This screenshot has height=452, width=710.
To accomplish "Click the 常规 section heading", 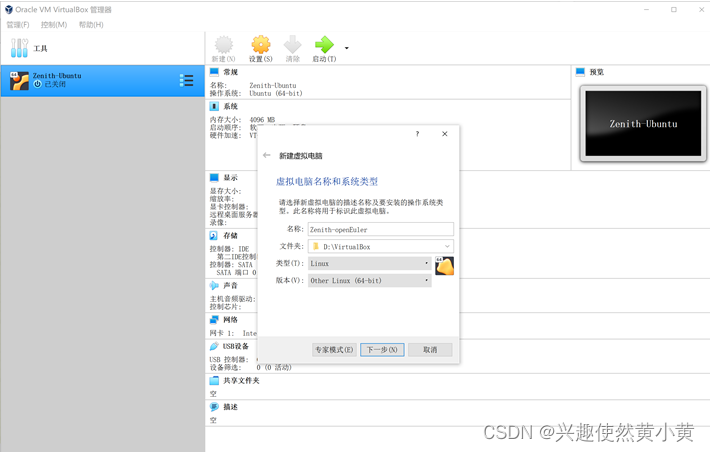I will click(x=230, y=72).
